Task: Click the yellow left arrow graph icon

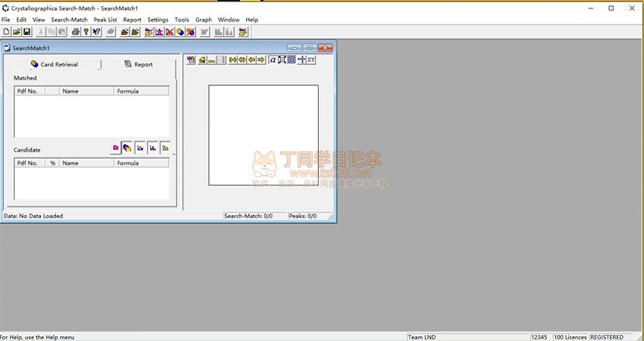Action: point(252,60)
